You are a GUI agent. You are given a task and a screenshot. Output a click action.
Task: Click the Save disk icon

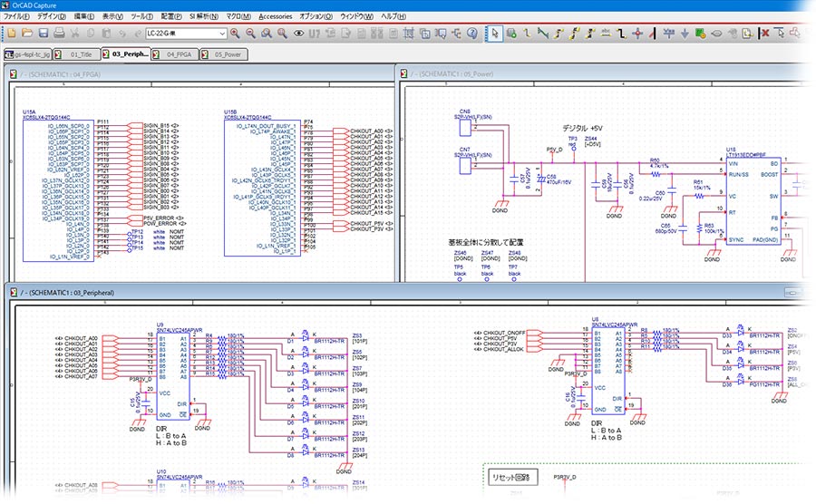43,34
